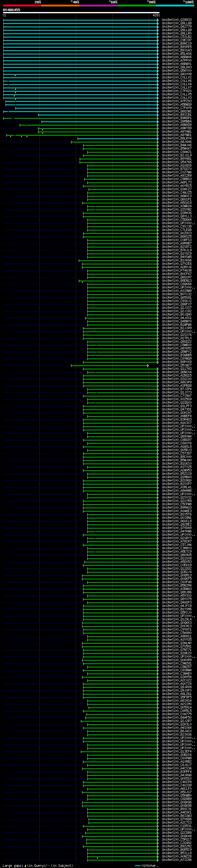Select the UniRef100_C6BG97 label
The width and height of the screenshot is (197, 868).
click(177, 440)
